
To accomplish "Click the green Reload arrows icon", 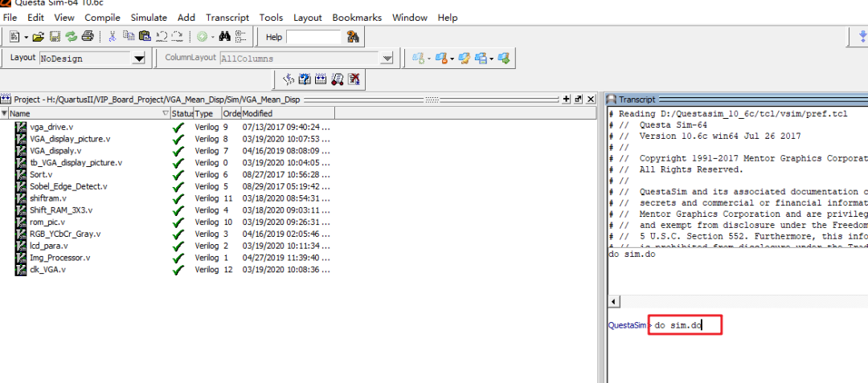I will click(x=72, y=37).
